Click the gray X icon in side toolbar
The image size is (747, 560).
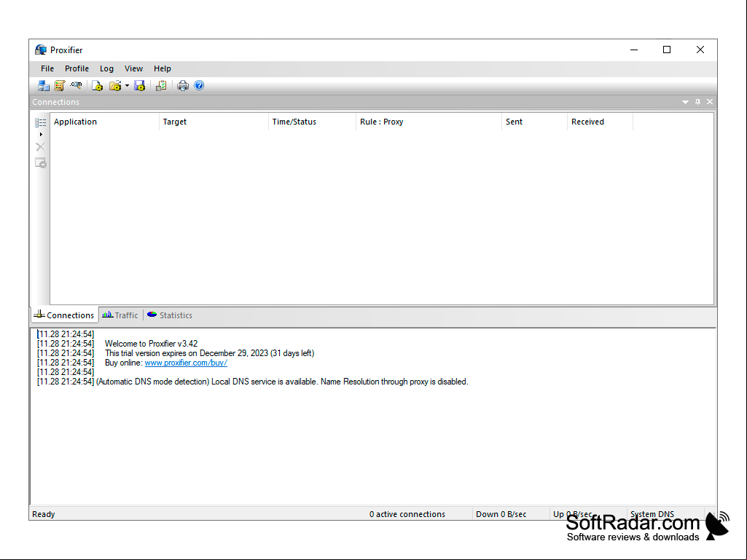tap(41, 147)
